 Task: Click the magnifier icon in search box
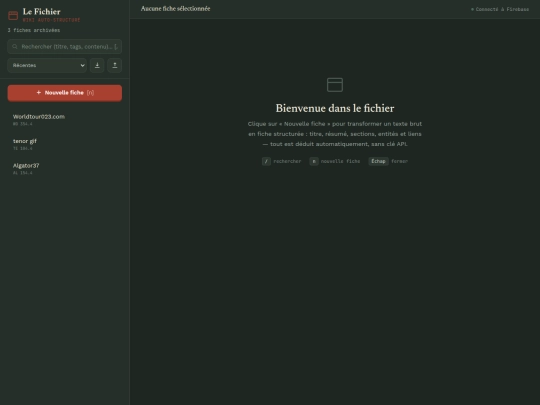click(15, 46)
